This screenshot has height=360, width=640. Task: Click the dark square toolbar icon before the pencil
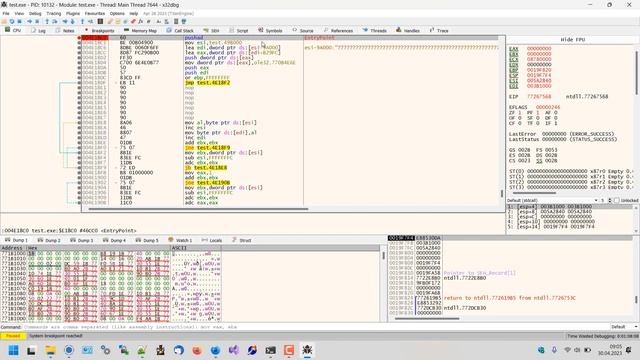pos(100,21)
